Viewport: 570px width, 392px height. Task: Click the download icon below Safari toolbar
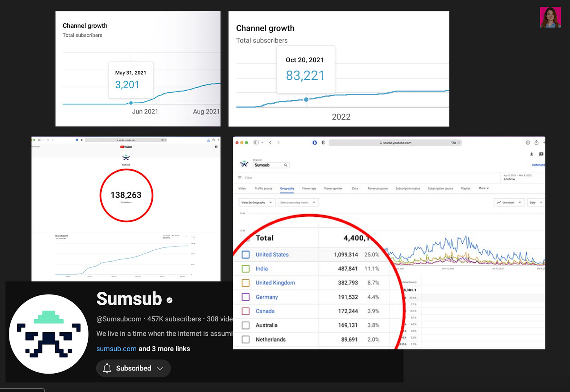531,155
